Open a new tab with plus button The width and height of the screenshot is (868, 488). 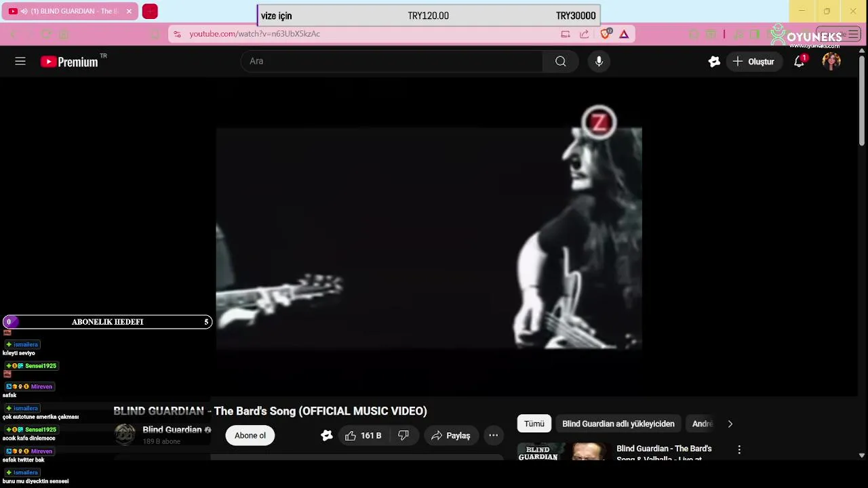tap(150, 12)
